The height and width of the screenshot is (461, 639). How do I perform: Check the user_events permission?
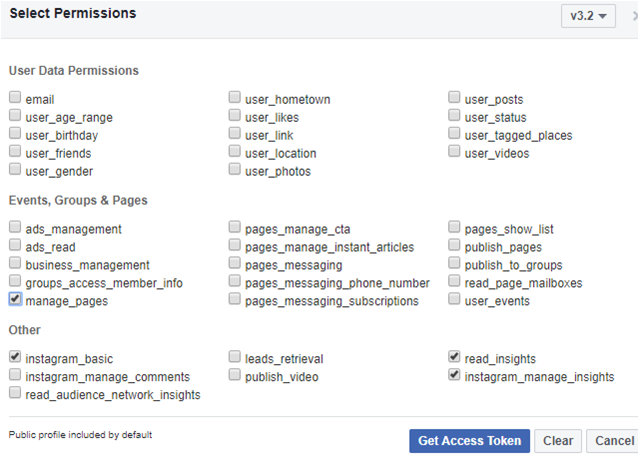click(x=455, y=299)
